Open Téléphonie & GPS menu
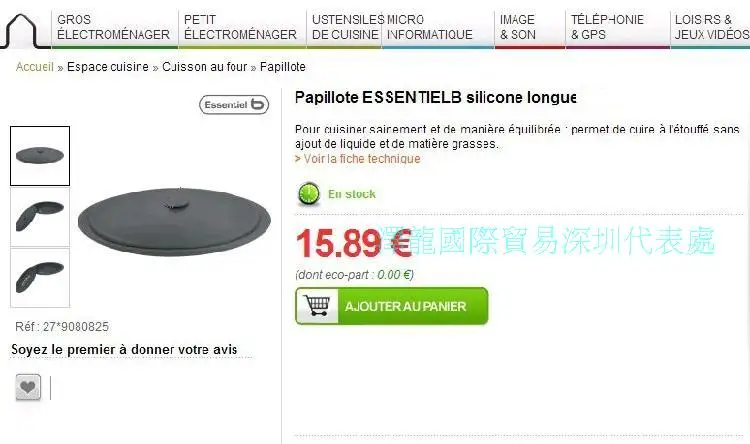This screenshot has width=750, height=444. click(607, 27)
